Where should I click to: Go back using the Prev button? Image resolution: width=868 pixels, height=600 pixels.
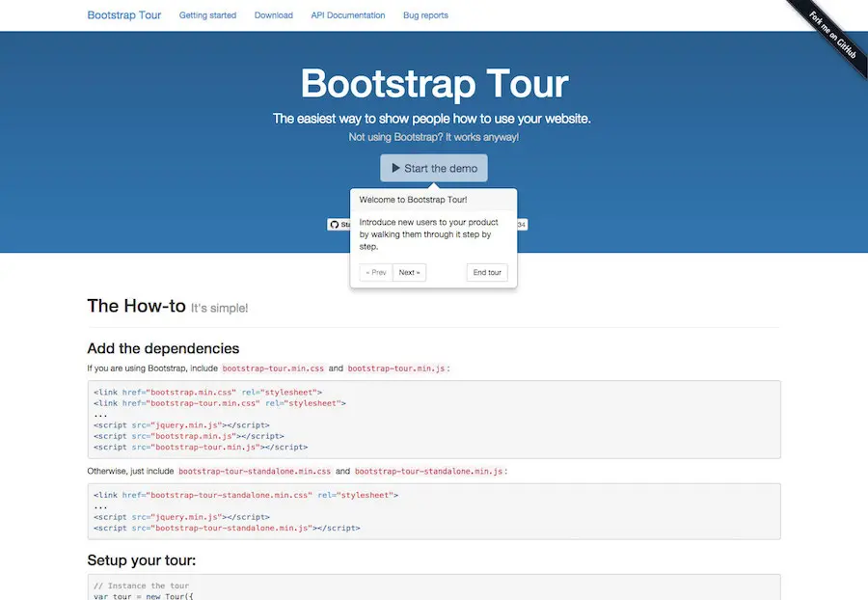pyautogui.click(x=374, y=272)
